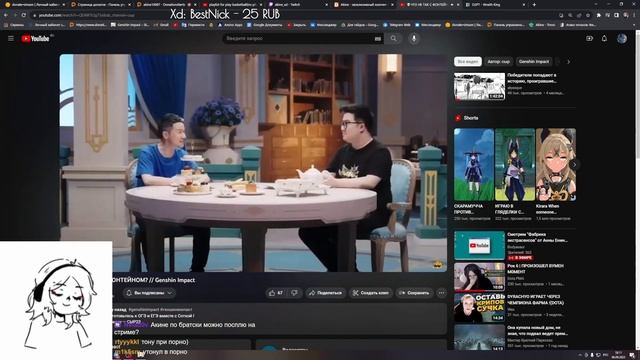Viewport: 640px width, 360px height.
Task: Open the ПРОИЗОШЕЛ БУМЕР МОМЕНТ video
Action: 479,276
